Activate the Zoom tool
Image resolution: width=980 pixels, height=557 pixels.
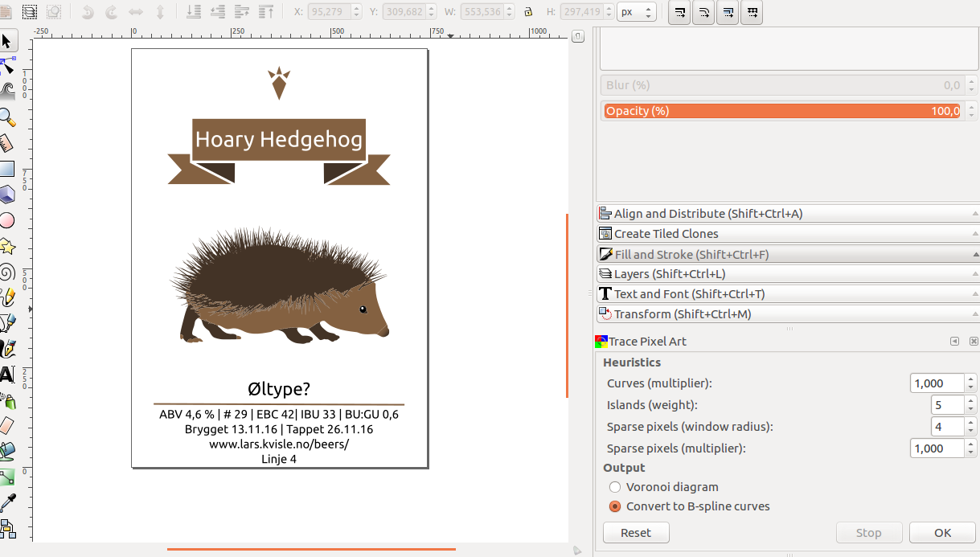10,118
